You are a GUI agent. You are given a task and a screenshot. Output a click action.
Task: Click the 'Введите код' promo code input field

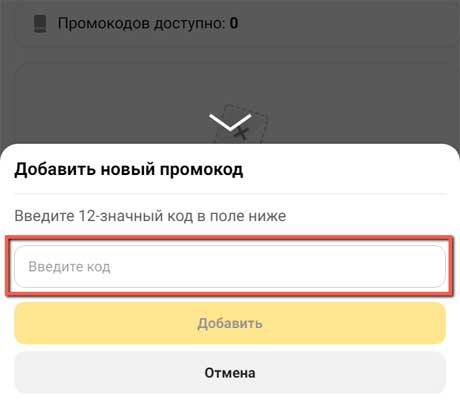(x=230, y=266)
